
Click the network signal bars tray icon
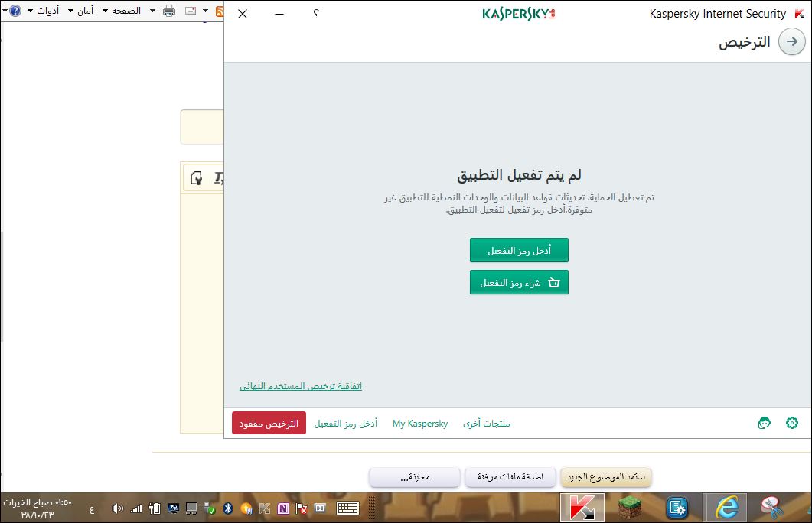point(136,508)
